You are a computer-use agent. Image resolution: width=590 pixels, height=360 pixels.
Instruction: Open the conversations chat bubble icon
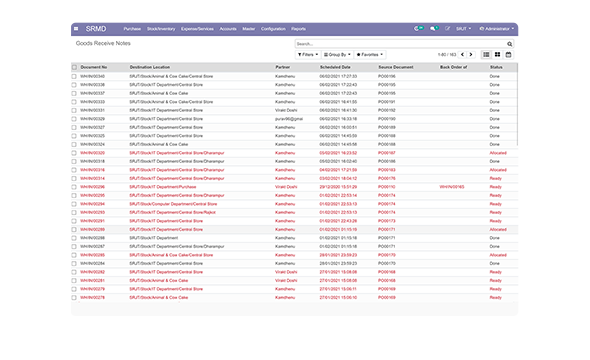point(434,29)
